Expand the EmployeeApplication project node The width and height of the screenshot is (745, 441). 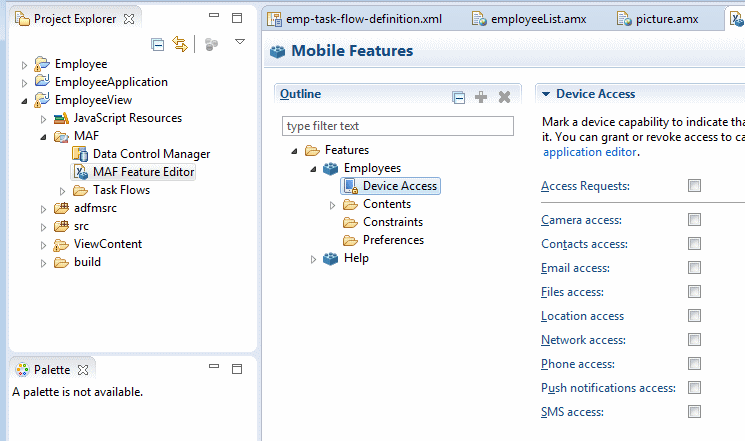pos(24,83)
